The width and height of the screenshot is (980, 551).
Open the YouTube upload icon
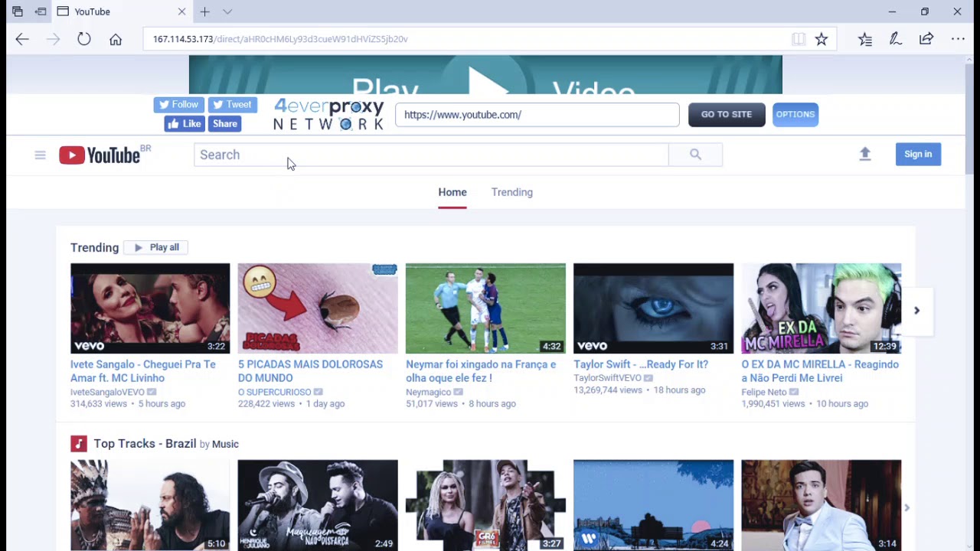865,155
